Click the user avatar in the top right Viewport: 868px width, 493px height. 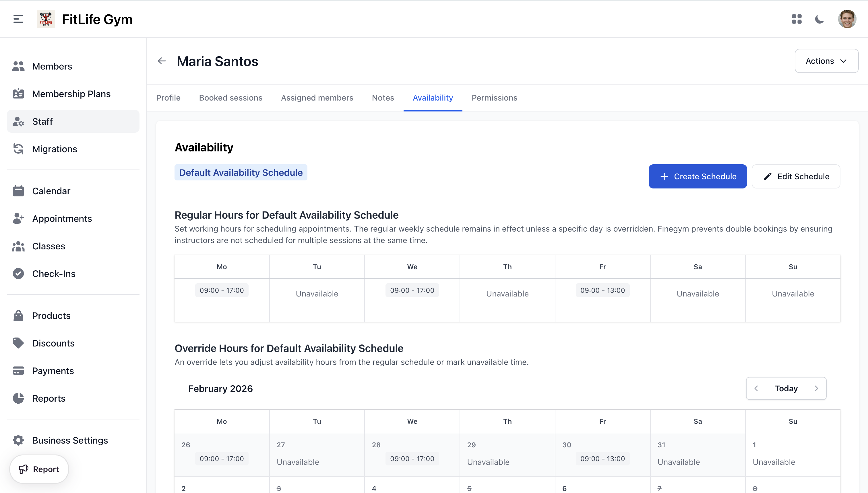(x=847, y=19)
